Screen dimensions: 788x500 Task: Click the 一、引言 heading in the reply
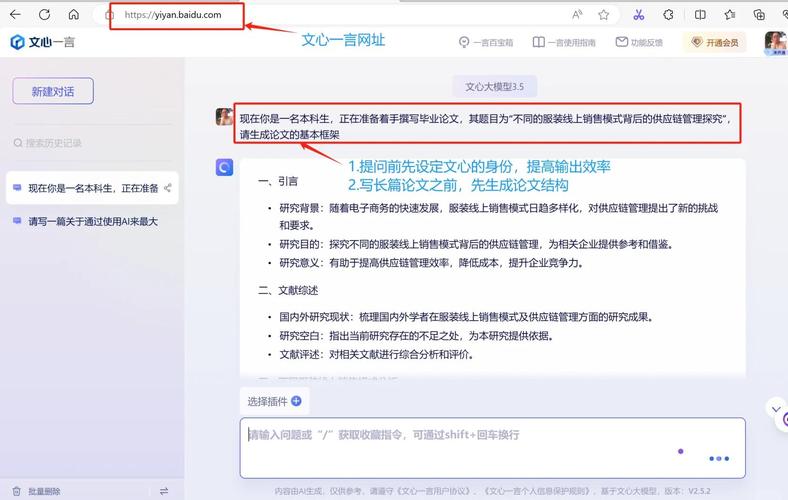pyautogui.click(x=278, y=181)
